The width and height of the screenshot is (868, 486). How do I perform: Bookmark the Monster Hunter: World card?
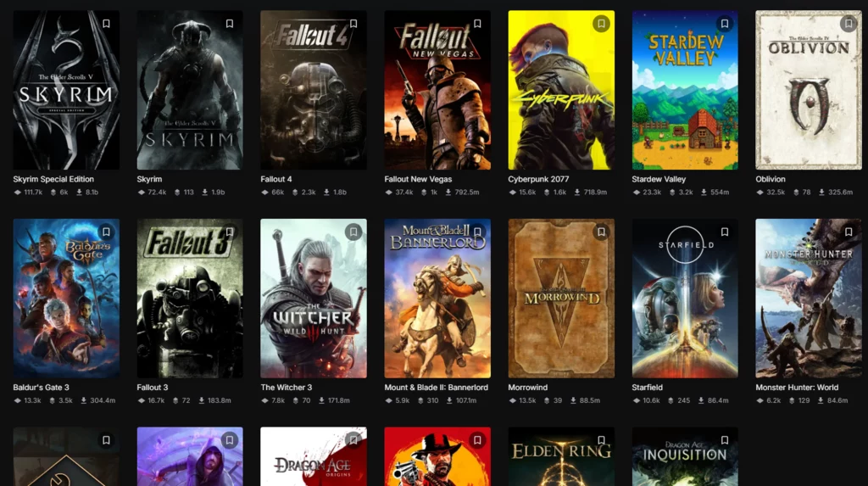pos(848,232)
